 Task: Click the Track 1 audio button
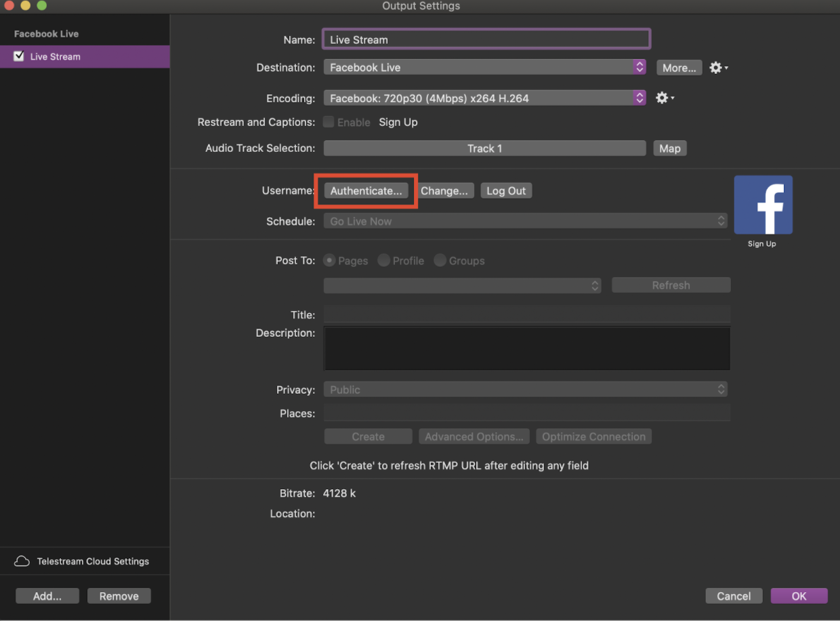[x=484, y=148]
